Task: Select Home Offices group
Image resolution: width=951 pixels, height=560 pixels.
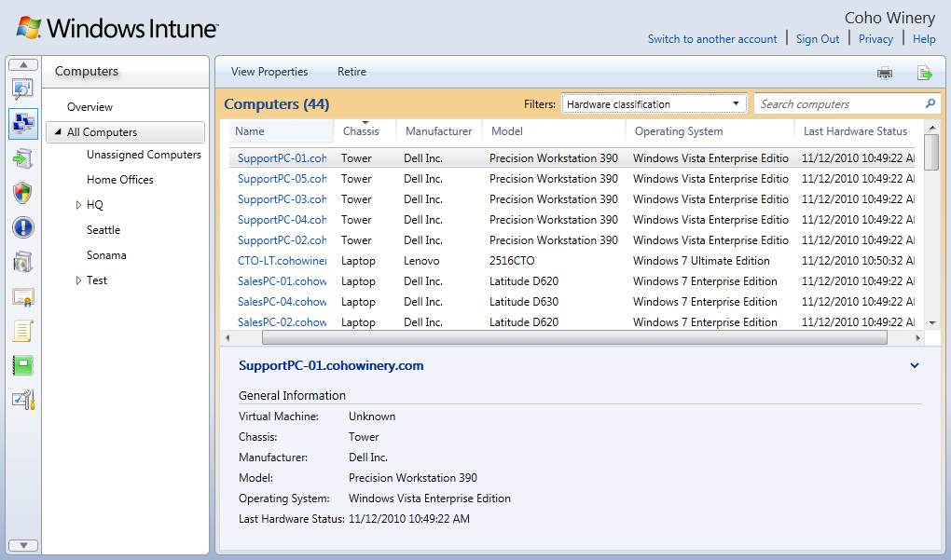Action: 120,180
